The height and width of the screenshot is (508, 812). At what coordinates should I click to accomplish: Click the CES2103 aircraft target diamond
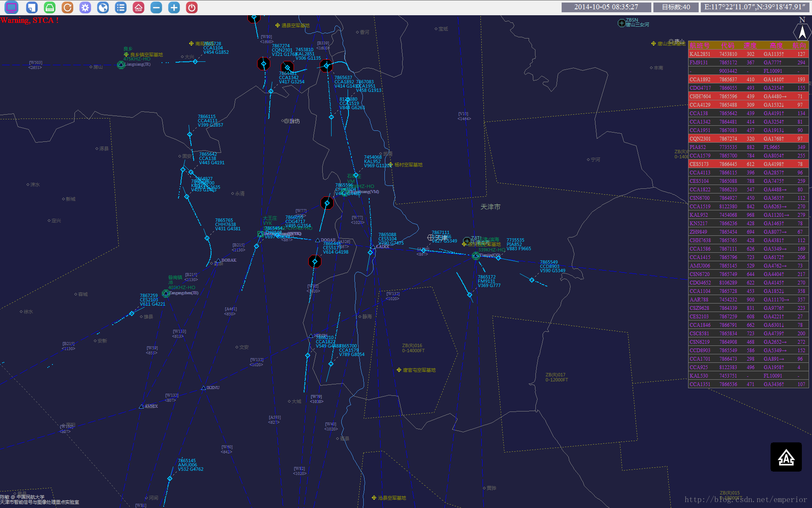pyautogui.click(x=132, y=313)
